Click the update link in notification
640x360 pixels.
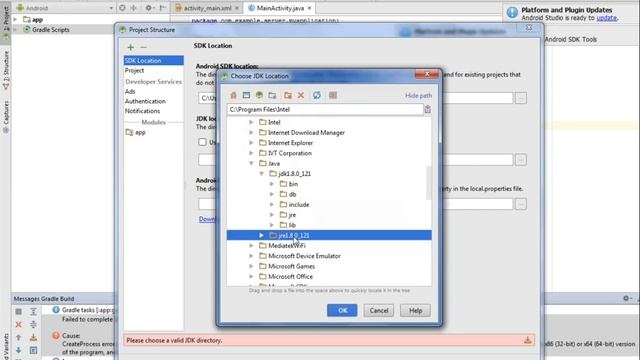(607, 18)
